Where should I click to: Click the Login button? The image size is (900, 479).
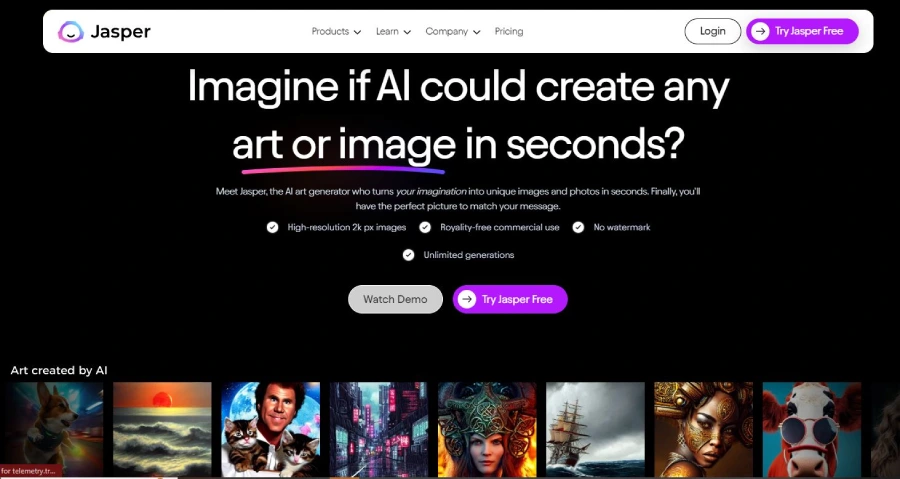click(712, 32)
